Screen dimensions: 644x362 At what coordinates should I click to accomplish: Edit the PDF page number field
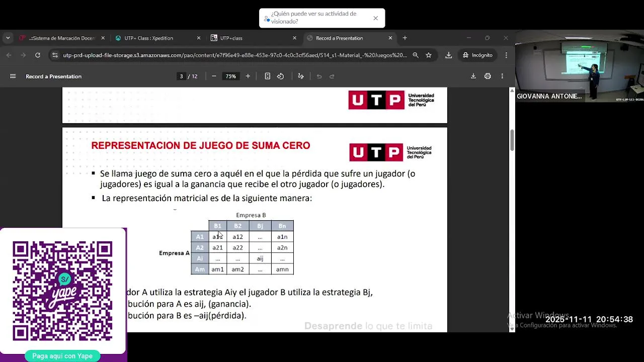tap(181, 76)
